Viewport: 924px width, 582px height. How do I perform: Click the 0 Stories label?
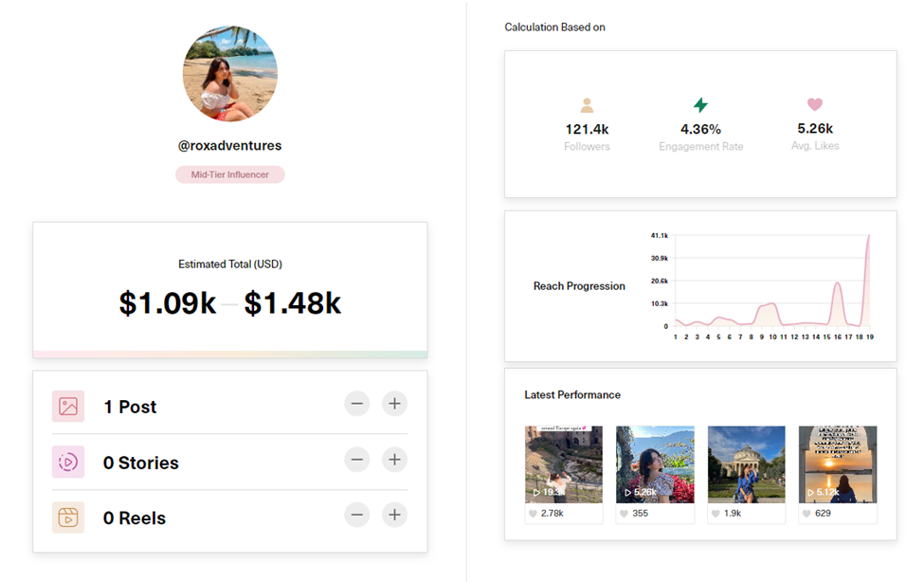point(141,463)
